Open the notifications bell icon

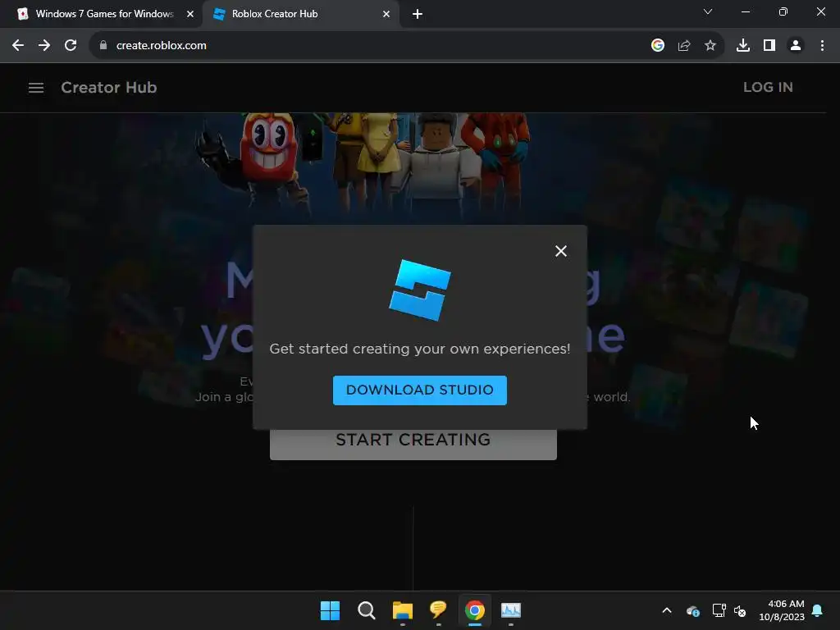pos(818,610)
